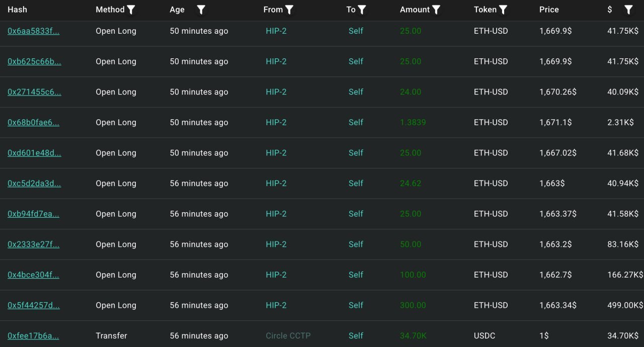Select the Hash column header
Viewport: 644px width, 347px height.
pos(18,10)
